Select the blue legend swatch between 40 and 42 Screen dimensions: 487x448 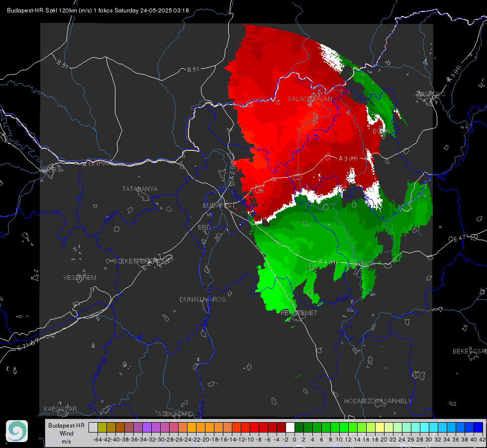pos(479,427)
